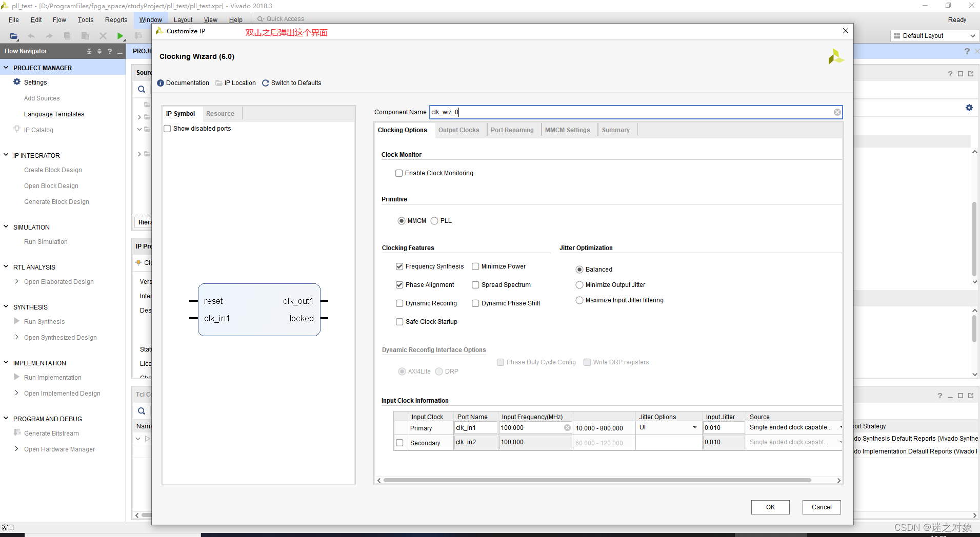The width and height of the screenshot is (980, 537).
Task: Select Maximize Input Jitter filtering radio
Action: 579,300
